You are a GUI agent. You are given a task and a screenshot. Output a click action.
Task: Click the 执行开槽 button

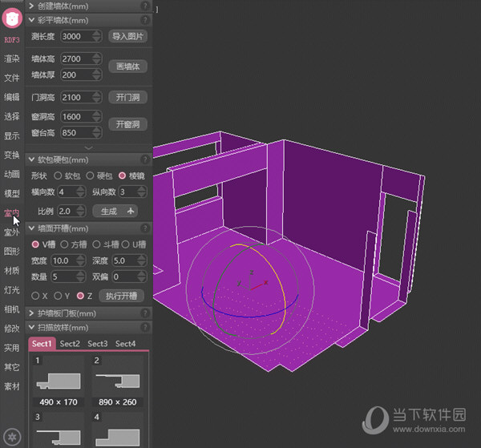point(122,296)
